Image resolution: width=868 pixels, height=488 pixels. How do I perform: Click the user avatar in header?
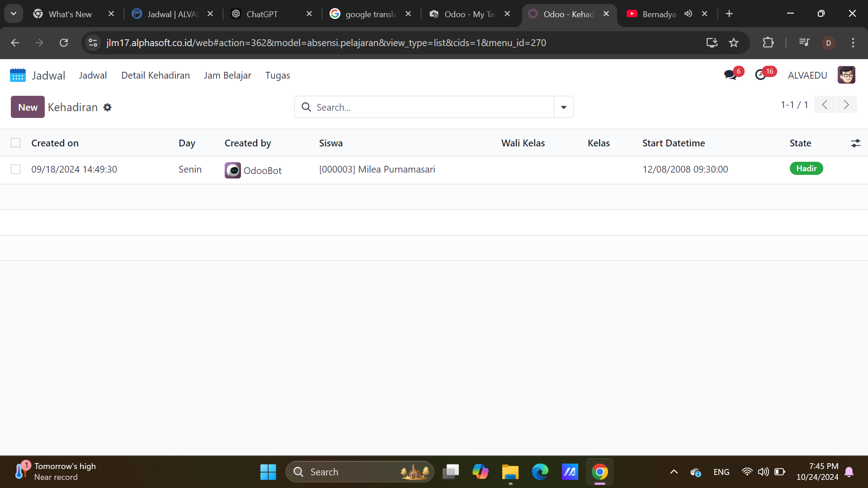846,75
